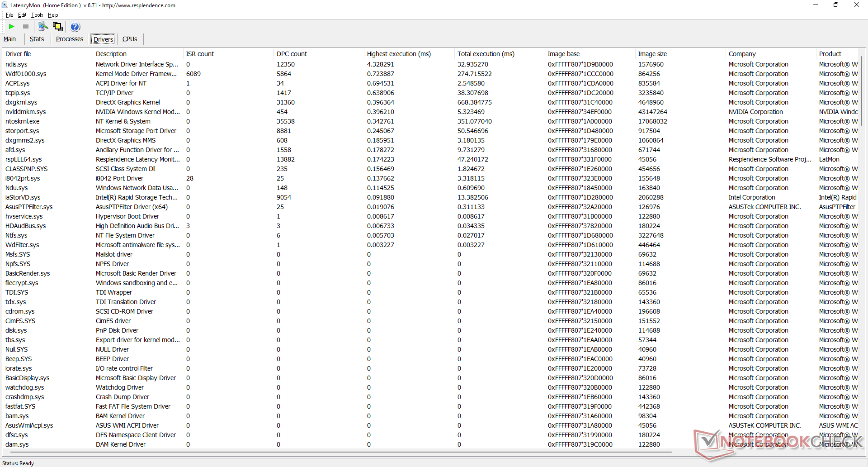Select the i8042prt.sys row

pos(430,178)
